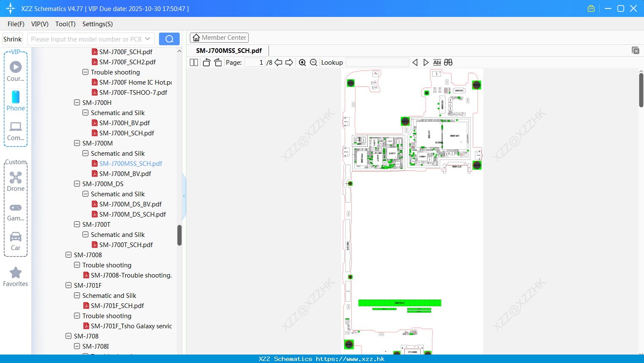
Task: Close the document tab panel icon
Action: click(635, 50)
